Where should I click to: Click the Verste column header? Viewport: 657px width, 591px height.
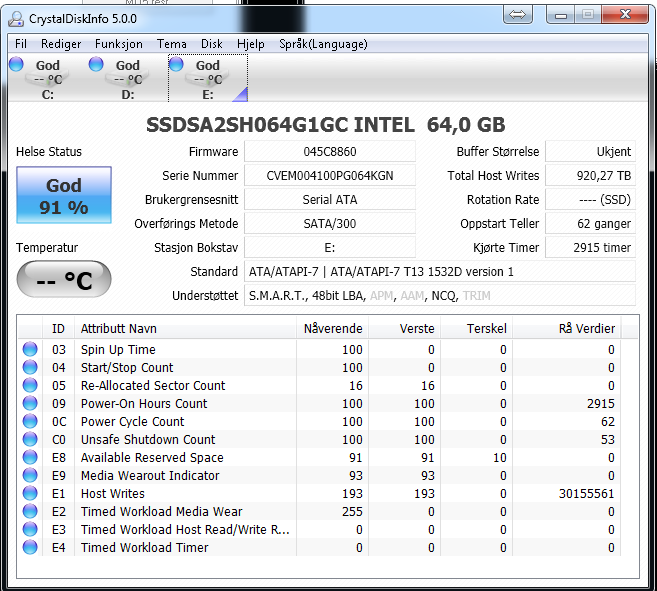[x=405, y=329]
